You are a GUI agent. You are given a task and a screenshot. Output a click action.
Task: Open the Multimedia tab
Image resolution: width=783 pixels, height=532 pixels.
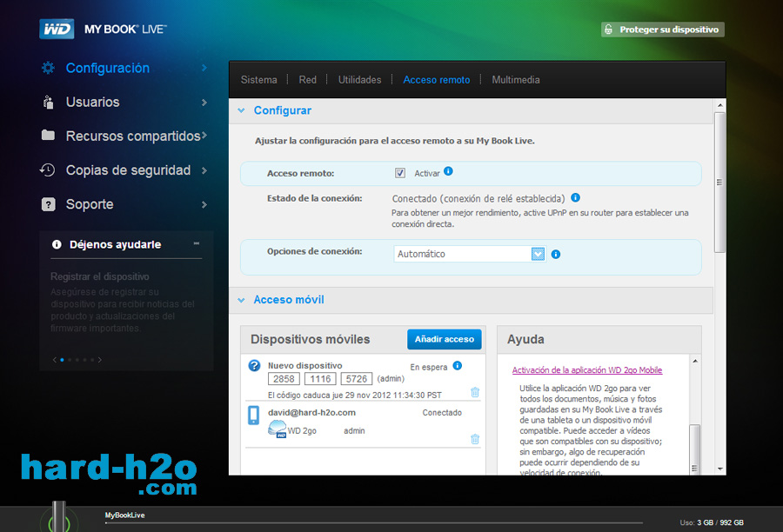(x=516, y=80)
